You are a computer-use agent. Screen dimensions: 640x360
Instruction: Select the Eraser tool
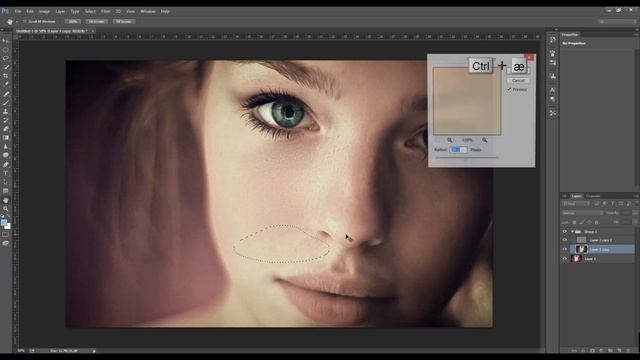pos(6,129)
